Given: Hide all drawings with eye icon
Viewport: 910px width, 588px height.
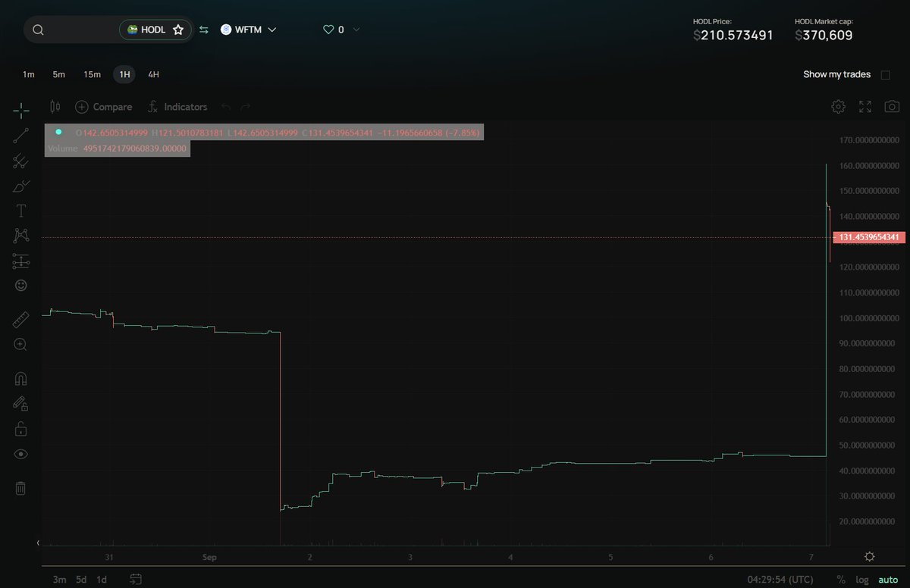Looking at the screenshot, I should coord(21,454).
